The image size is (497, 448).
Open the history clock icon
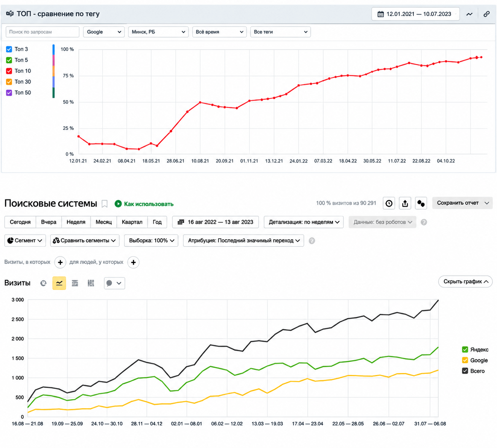tap(389, 203)
